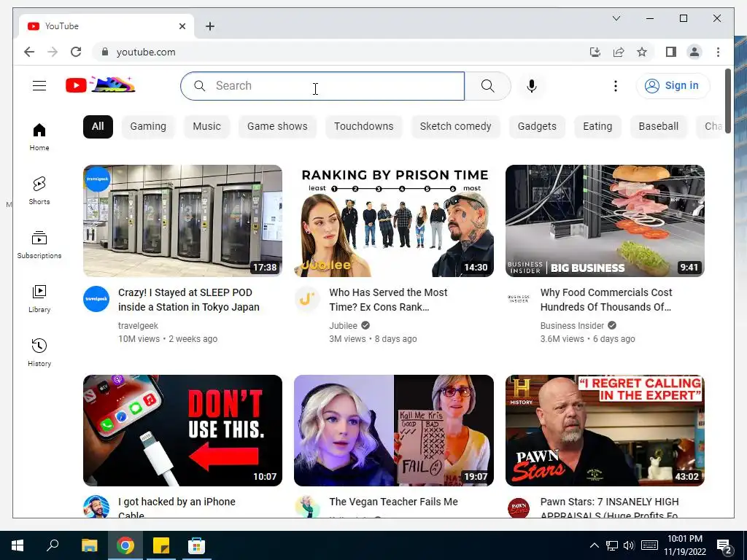Open Jubilee channel name link
This screenshot has height=560, width=747.
click(x=343, y=326)
